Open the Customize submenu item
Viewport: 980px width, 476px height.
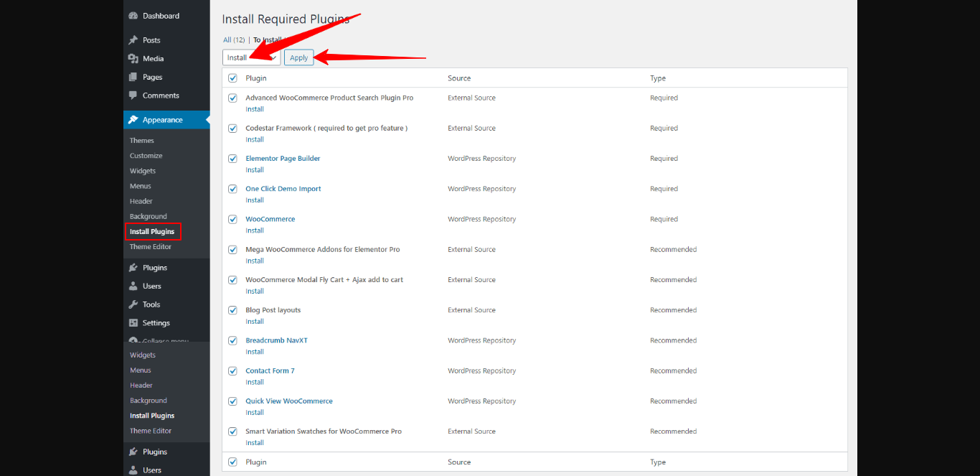pos(146,156)
